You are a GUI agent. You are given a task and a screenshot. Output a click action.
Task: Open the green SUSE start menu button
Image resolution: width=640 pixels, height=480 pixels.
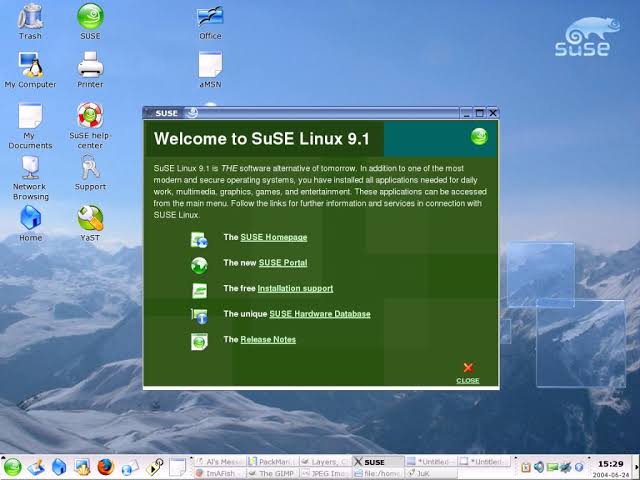(x=12, y=467)
